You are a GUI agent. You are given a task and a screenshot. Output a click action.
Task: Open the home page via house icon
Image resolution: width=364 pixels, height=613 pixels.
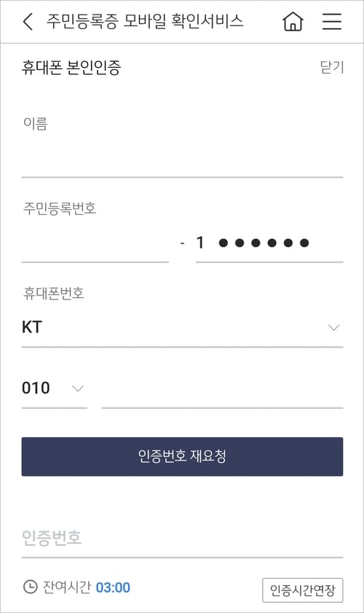[293, 21]
